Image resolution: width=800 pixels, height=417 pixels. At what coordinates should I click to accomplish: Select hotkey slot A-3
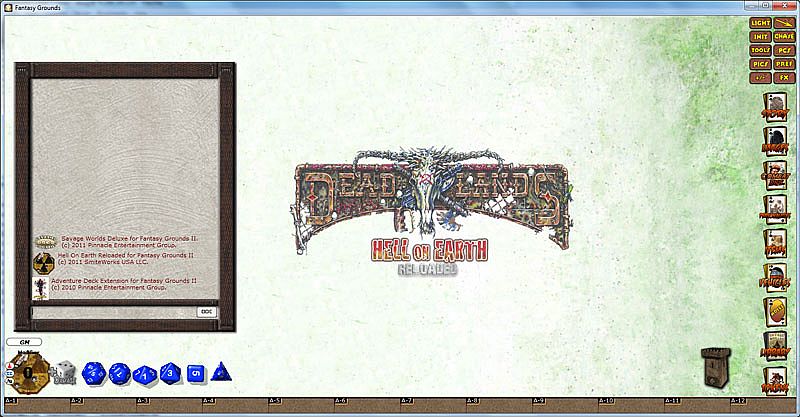[x=169, y=405]
